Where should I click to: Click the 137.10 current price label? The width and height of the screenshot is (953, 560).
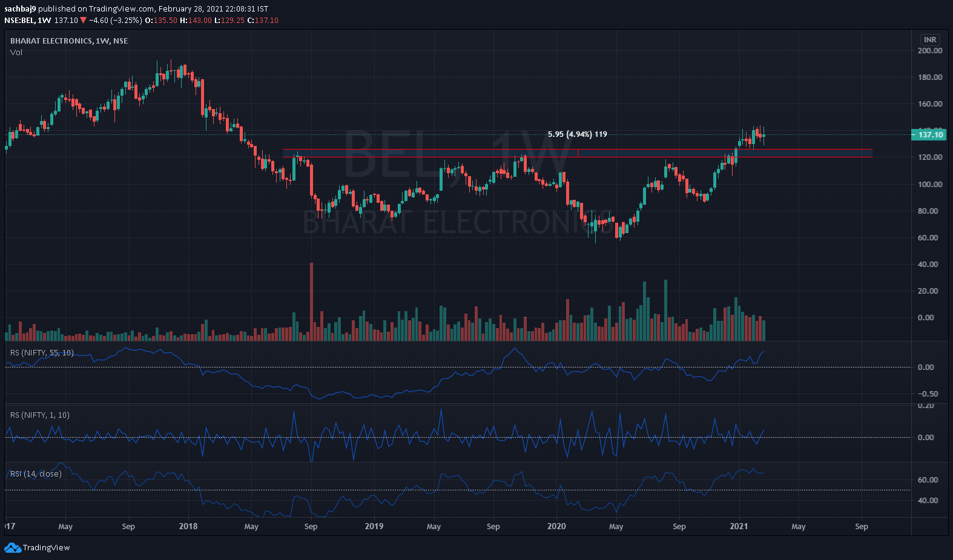pos(929,134)
